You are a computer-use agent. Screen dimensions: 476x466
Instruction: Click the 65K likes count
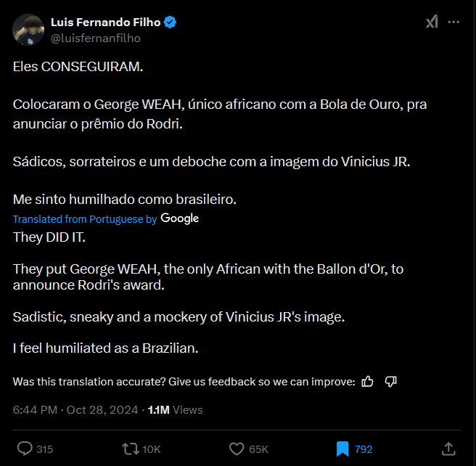pos(258,449)
